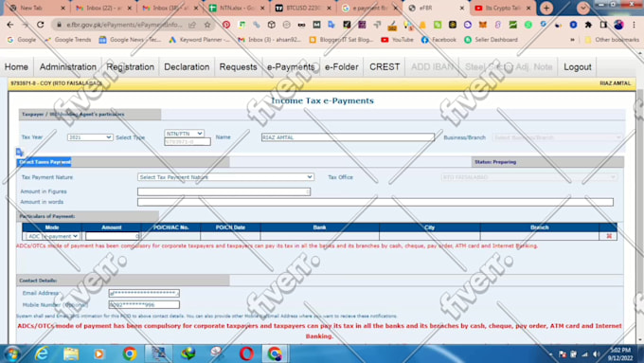
Task: Reload the page
Action: click(40, 25)
